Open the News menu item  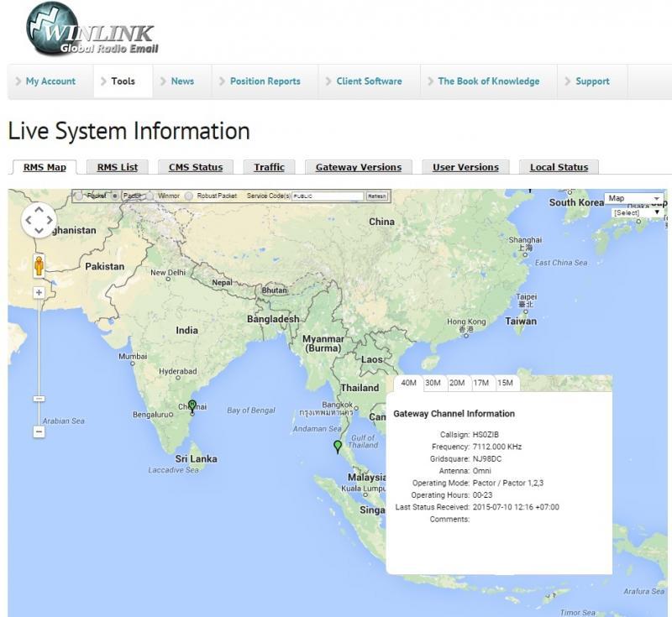pyautogui.click(x=182, y=81)
